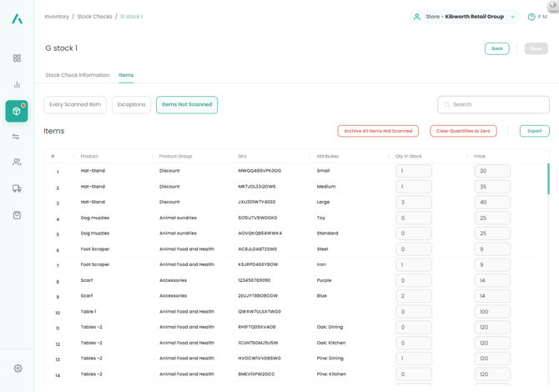Open the transfers arrows icon in sidebar
This screenshot has height=392, width=559.
coord(17,137)
